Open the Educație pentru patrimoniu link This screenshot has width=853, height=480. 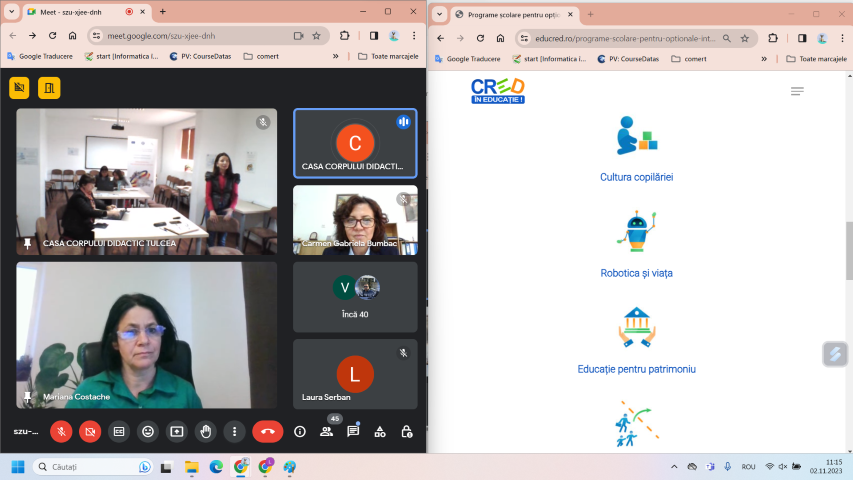tap(636, 369)
